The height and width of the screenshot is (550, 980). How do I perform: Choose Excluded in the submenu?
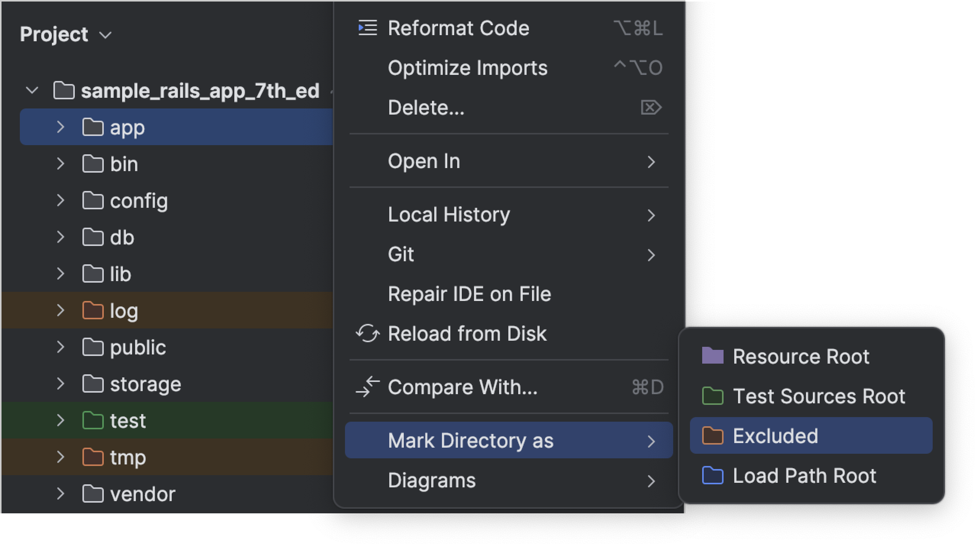point(775,436)
